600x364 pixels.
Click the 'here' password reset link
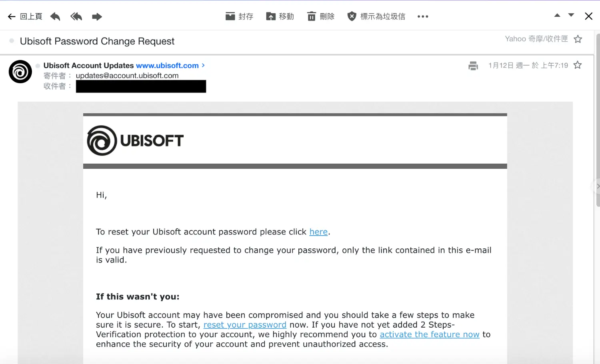point(318,232)
